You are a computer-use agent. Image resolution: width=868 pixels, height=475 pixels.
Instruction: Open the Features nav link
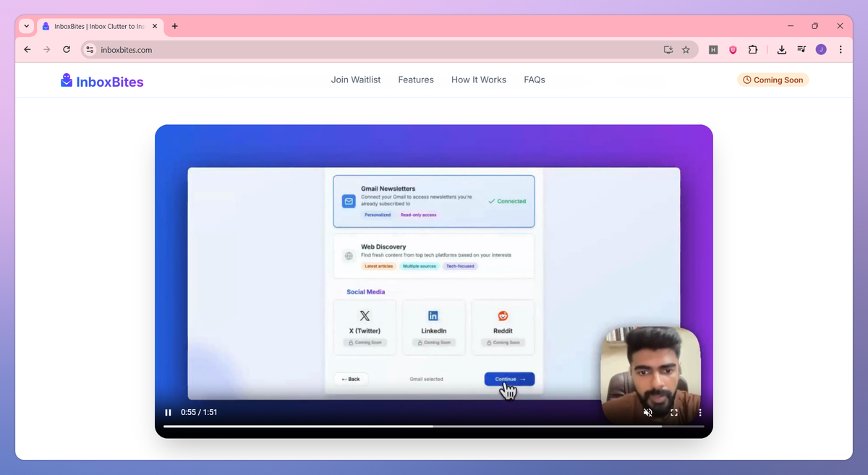point(416,80)
